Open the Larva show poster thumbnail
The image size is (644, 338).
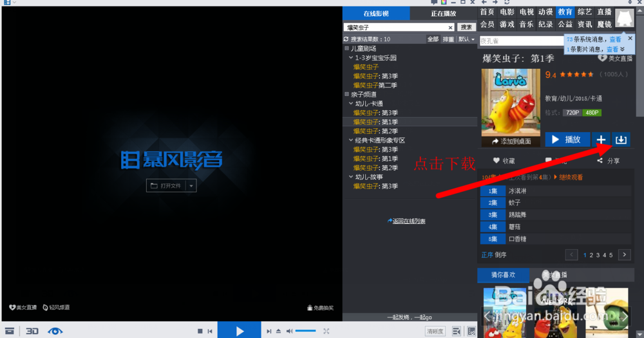[511, 102]
